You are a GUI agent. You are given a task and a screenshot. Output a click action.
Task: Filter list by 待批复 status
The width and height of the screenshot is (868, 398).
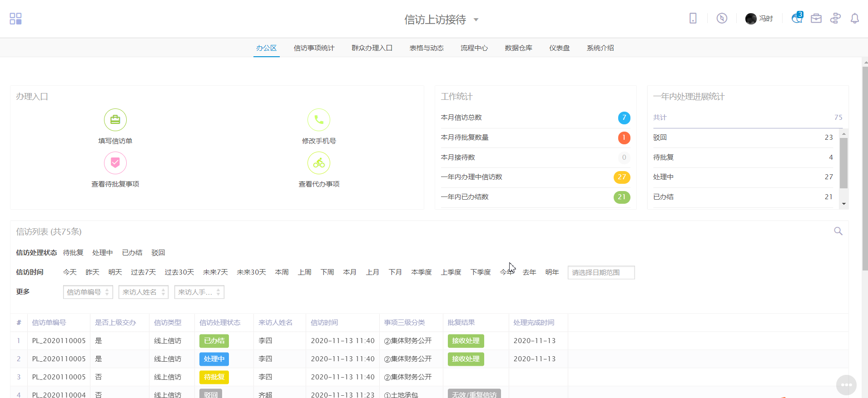[x=73, y=253]
